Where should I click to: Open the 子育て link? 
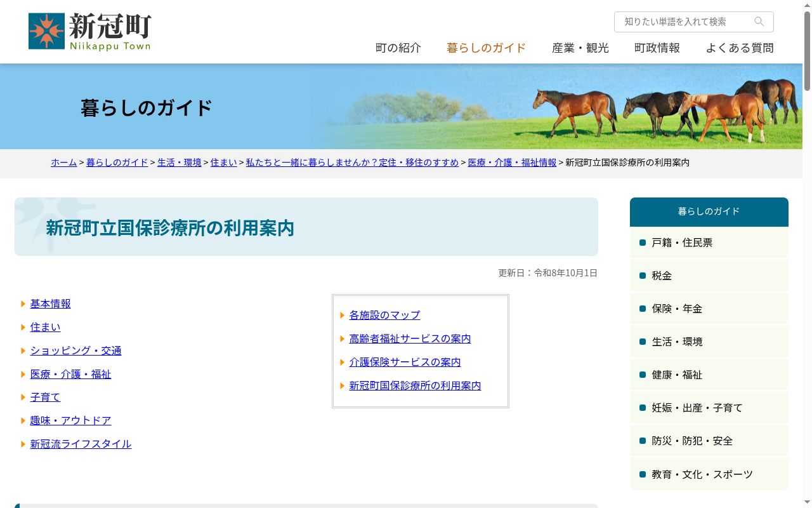click(x=46, y=398)
